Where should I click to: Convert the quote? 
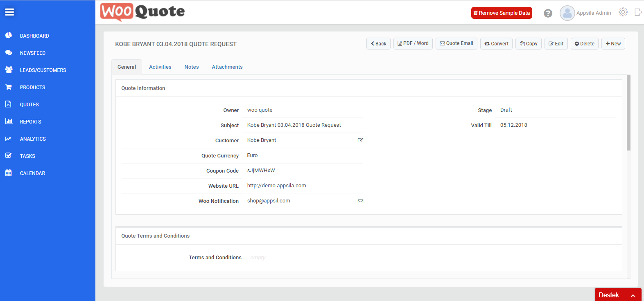(x=496, y=44)
